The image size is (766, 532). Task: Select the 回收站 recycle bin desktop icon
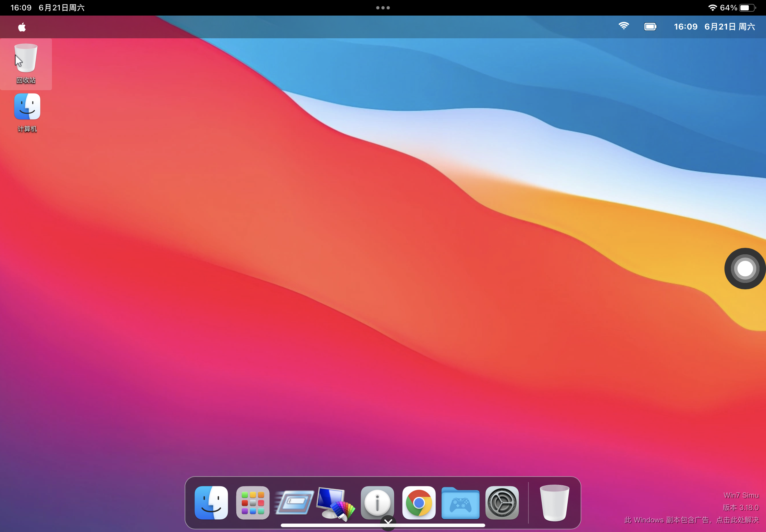(x=26, y=64)
